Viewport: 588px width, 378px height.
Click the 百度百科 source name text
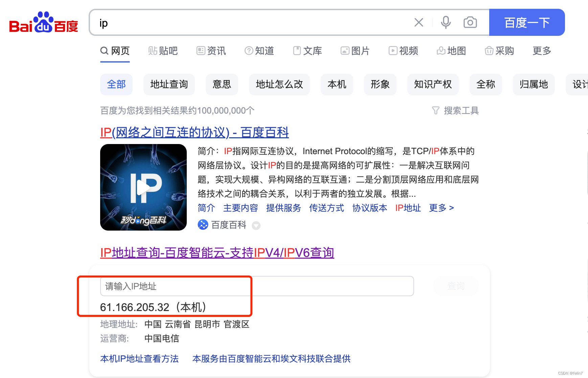click(229, 225)
